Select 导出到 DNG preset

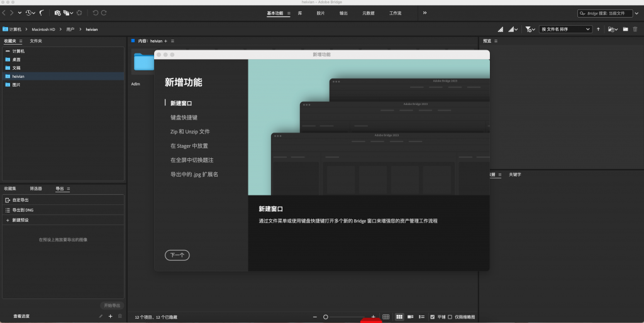coord(64,210)
